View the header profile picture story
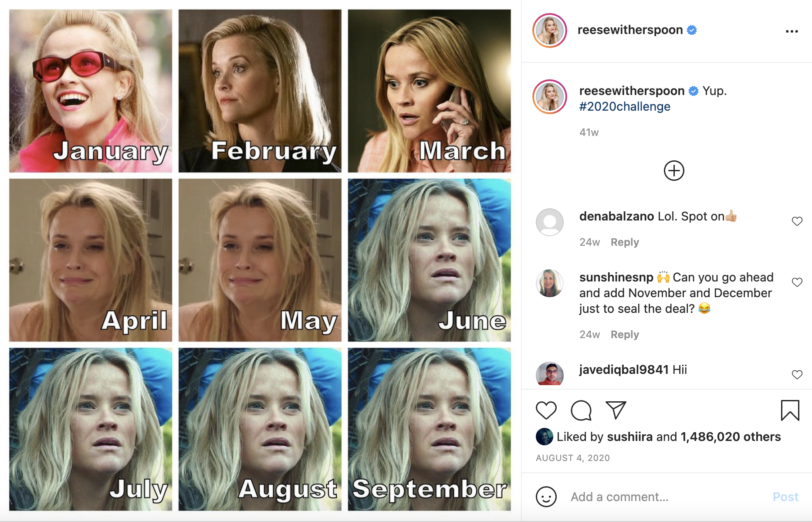This screenshot has width=812, height=522. click(x=550, y=31)
